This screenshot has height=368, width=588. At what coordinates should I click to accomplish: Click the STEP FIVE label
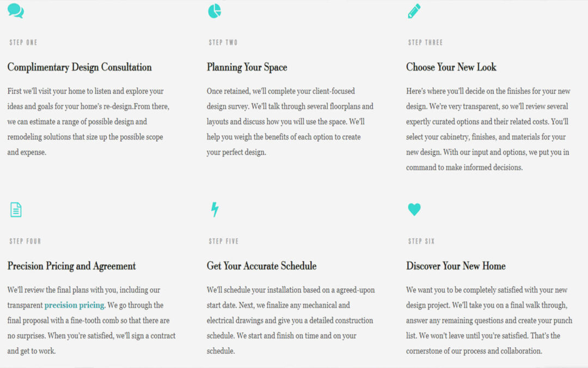224,241
